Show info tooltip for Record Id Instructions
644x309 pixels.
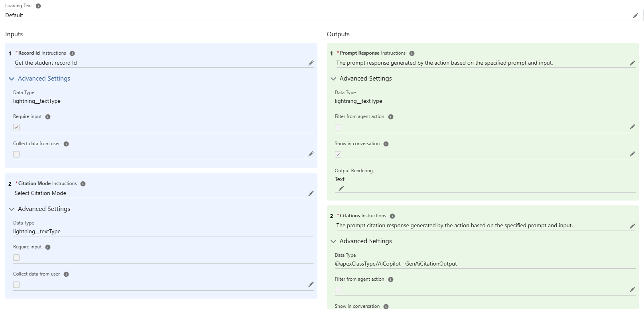click(x=72, y=53)
